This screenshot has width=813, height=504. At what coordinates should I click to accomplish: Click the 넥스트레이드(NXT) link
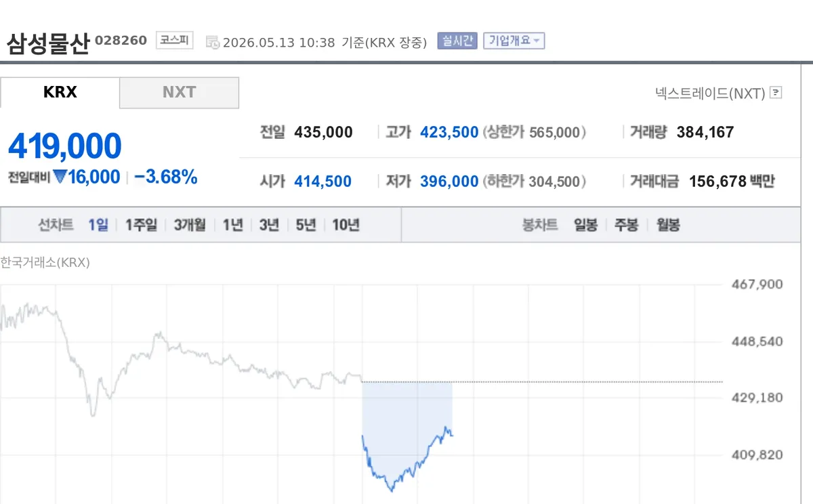pyautogui.click(x=710, y=93)
